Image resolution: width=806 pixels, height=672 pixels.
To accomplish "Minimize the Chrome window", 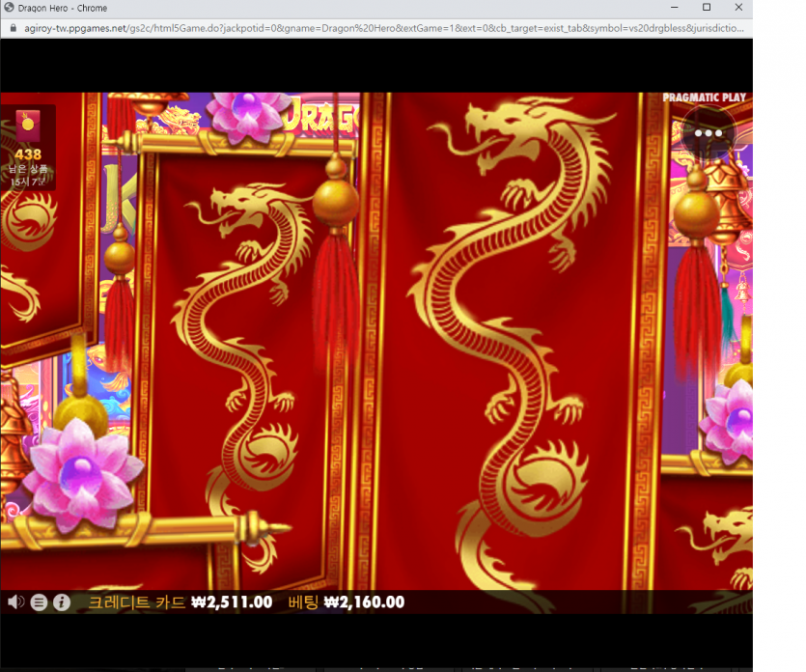I will [675, 7].
